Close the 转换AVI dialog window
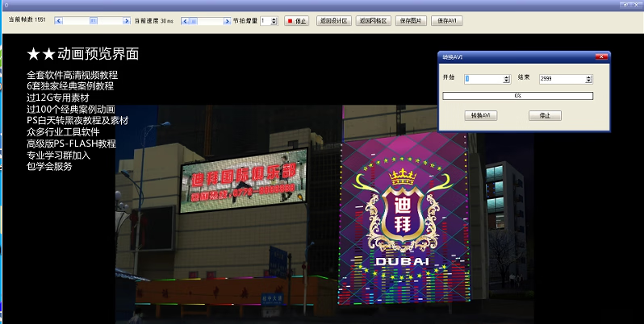Image resolution: width=644 pixels, height=324 pixels. [x=601, y=56]
